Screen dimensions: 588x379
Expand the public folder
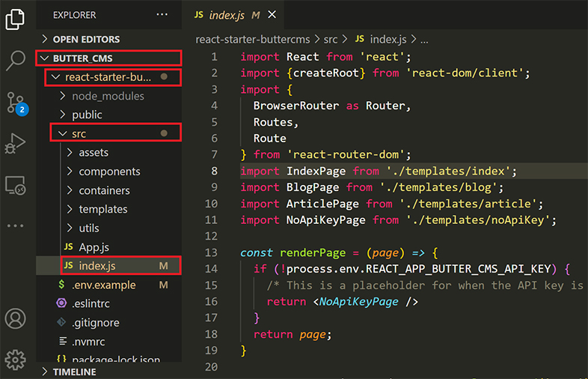point(108,115)
